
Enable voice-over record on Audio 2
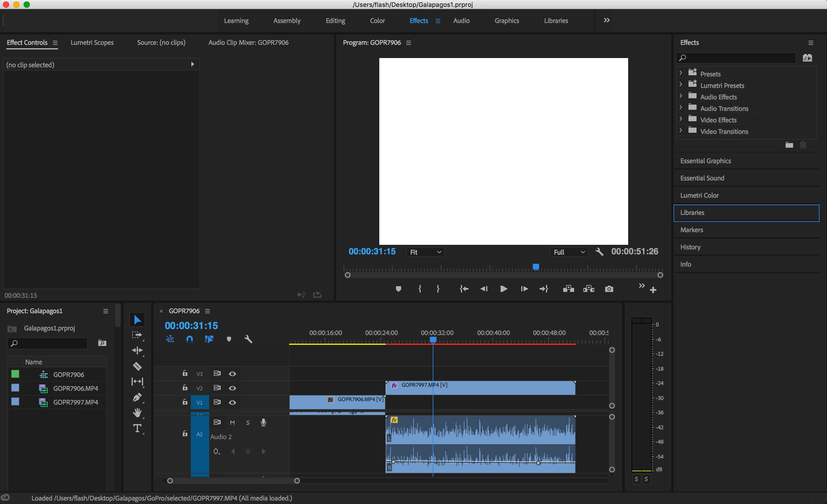[x=264, y=422]
